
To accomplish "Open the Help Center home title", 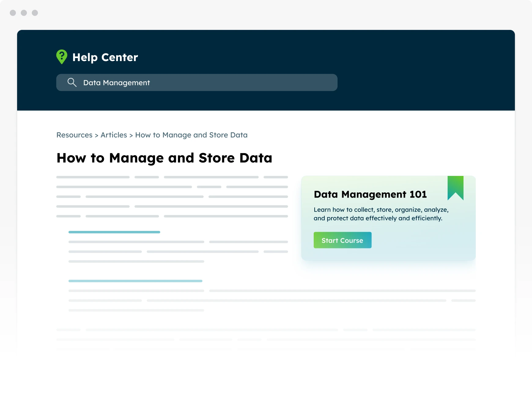I will point(105,57).
